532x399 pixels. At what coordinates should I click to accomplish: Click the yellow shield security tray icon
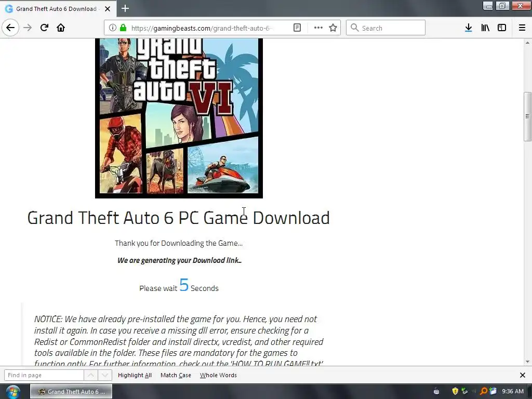(x=455, y=391)
